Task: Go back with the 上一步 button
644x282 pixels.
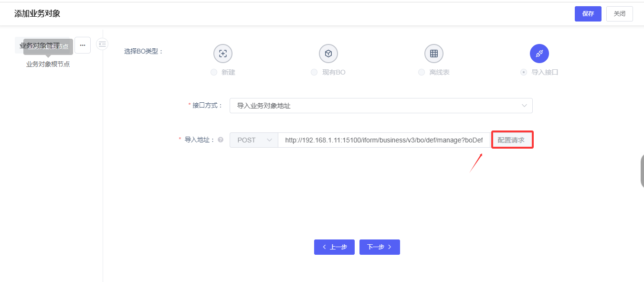Action: point(334,247)
